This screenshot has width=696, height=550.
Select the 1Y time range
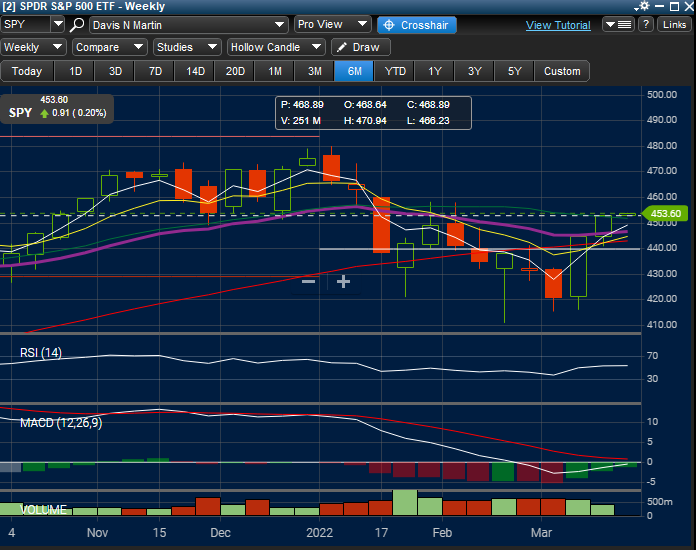pyautogui.click(x=434, y=71)
